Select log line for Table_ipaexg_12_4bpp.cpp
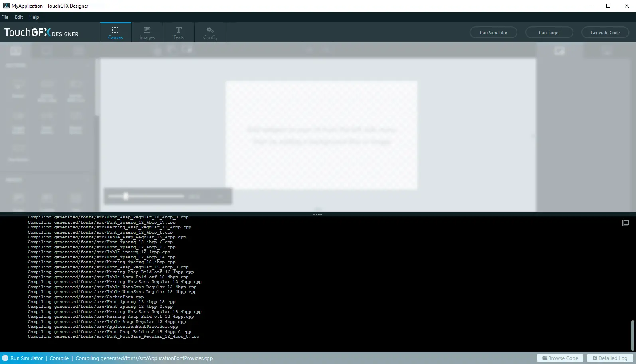 pos(99,252)
